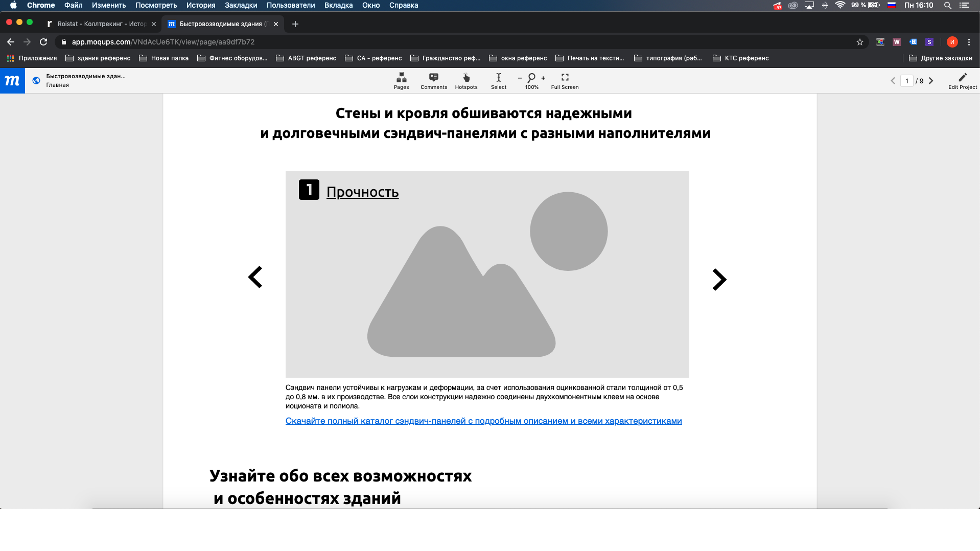The height and width of the screenshot is (551, 980).
Task: Open Гражданство реф... bookmark folder
Action: pos(446,58)
